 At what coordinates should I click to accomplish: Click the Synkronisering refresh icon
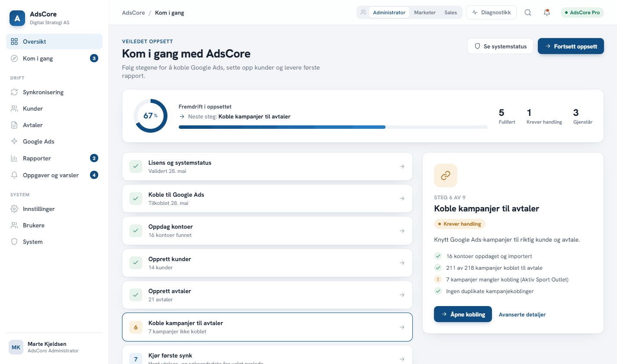tap(14, 92)
